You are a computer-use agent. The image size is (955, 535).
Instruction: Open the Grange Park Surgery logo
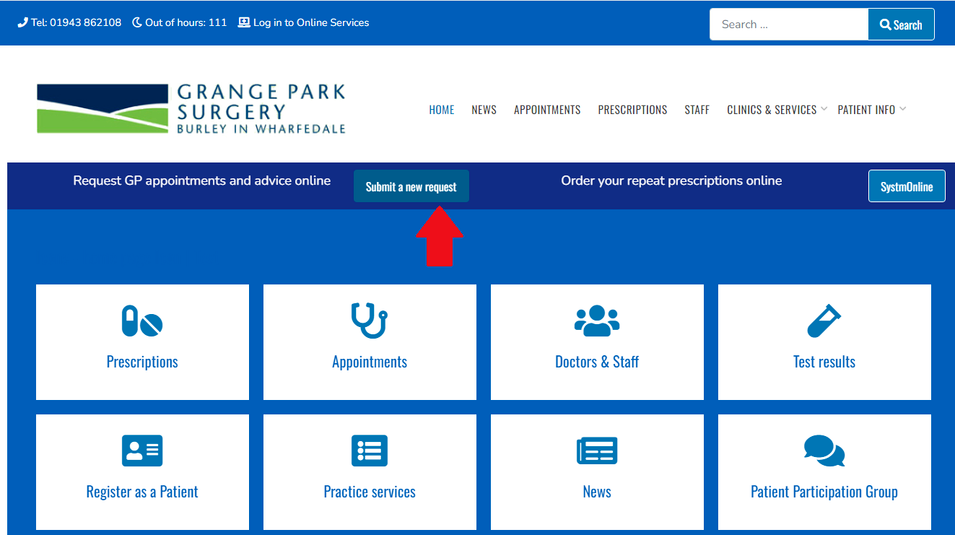[191, 109]
